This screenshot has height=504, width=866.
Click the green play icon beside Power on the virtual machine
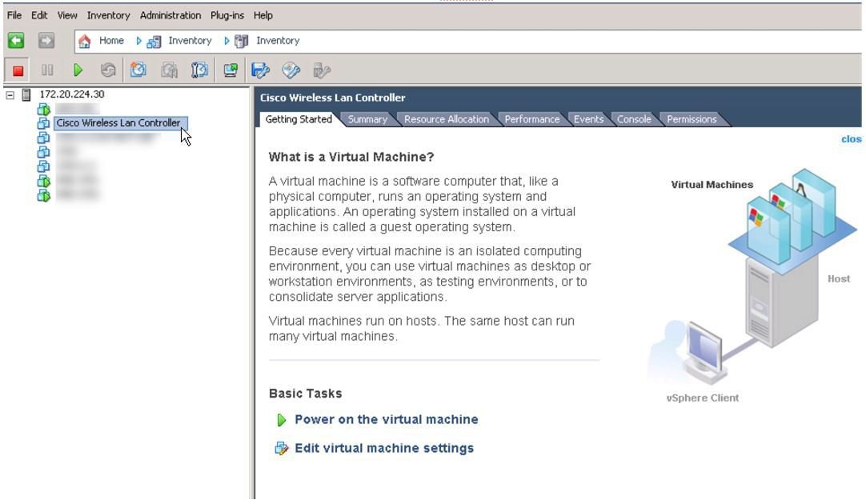click(281, 420)
